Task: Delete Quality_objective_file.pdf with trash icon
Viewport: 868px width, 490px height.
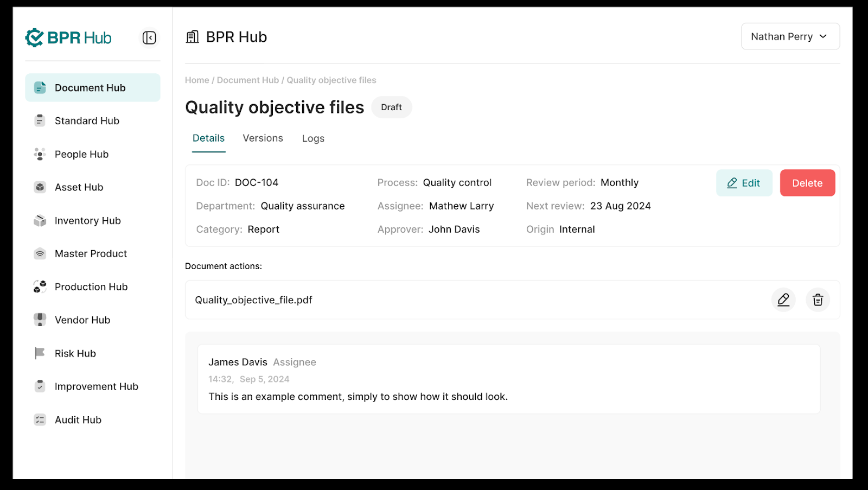Action: click(818, 300)
